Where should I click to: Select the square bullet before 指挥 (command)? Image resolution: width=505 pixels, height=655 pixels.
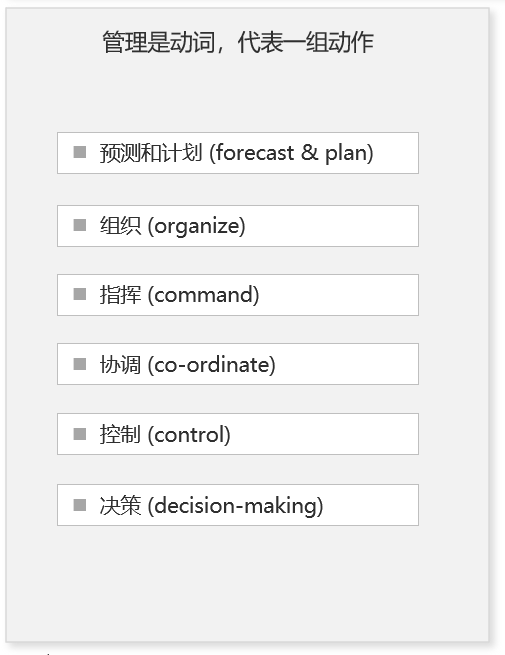pyautogui.click(x=80, y=294)
